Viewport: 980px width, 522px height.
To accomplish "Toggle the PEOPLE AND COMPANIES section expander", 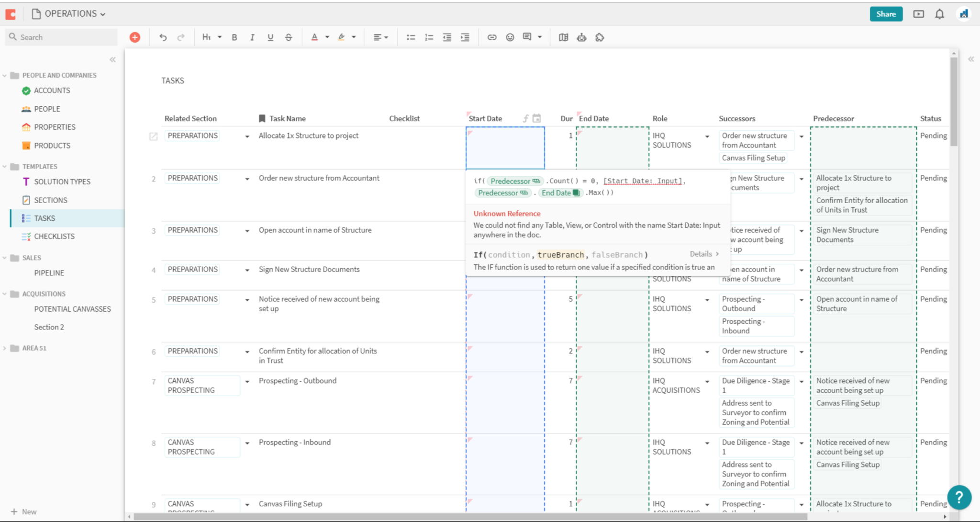I will tap(4, 76).
